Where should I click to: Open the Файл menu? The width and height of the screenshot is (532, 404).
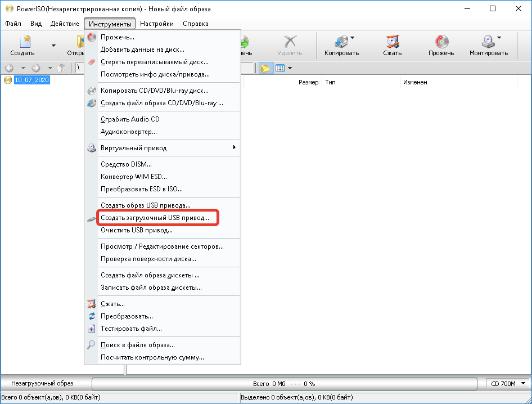pyautogui.click(x=13, y=24)
